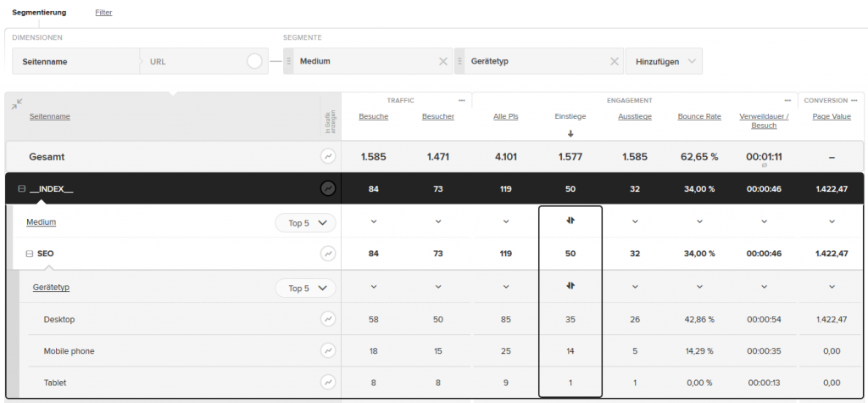Sort by Page Value column header
Image resolution: width=868 pixels, height=403 pixels.
pos(832,116)
